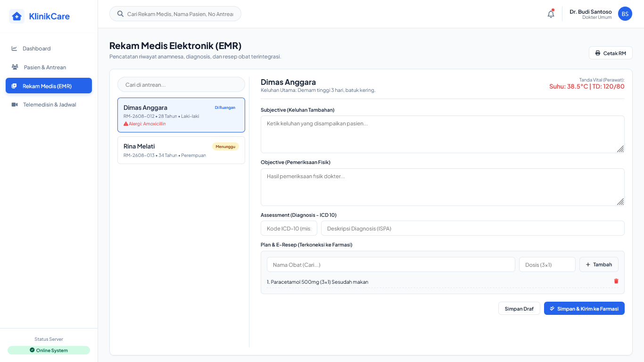Click the plus icon on Tambah

[x=588, y=264]
